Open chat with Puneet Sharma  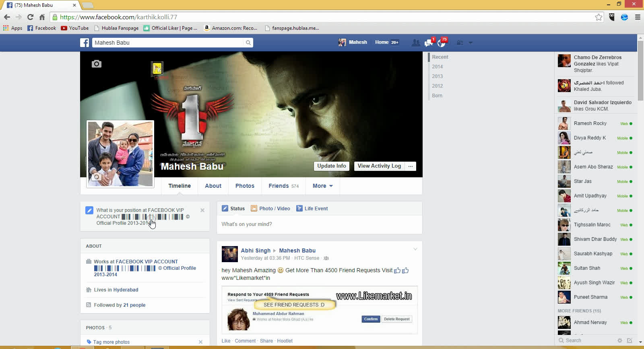(x=595, y=297)
